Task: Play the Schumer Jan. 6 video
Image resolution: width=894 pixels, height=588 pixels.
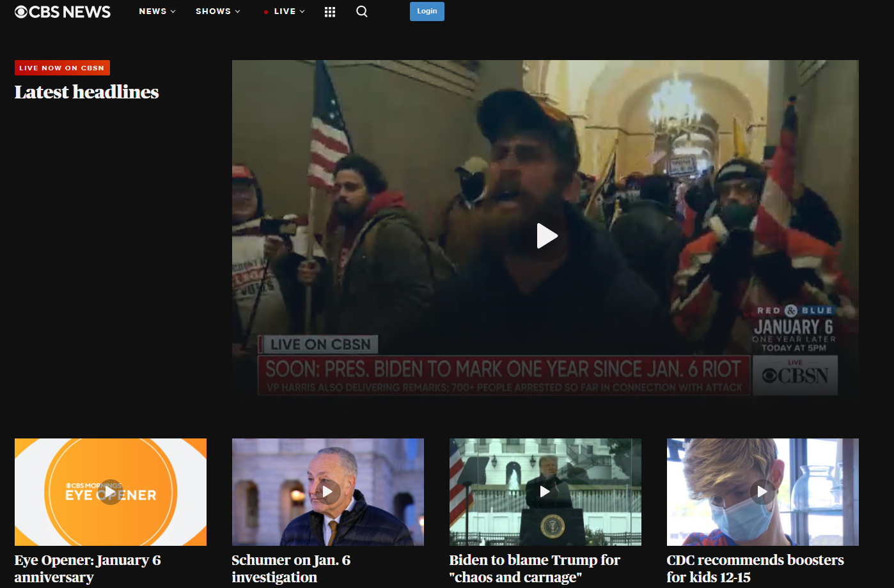Action: [327, 491]
